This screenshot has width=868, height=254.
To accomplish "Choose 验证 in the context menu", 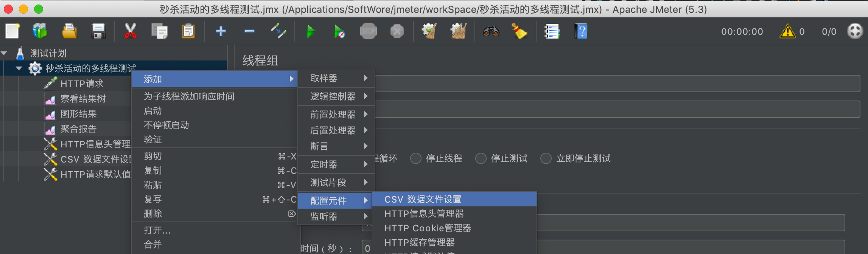I will [x=215, y=139].
